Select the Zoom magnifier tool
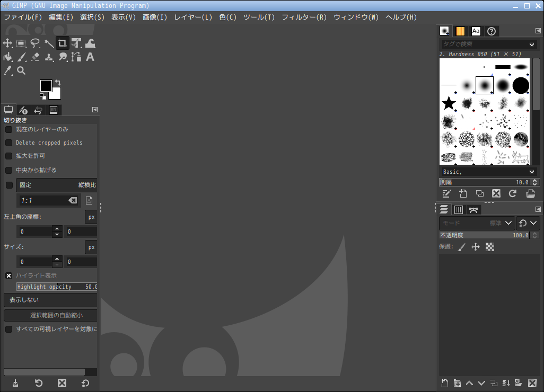 click(x=21, y=70)
